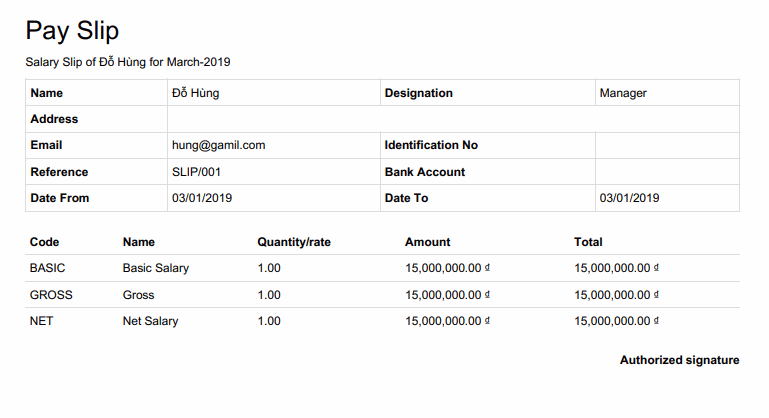Select the Đỗ Hùng value in the Name row
Viewport: 769px width, 418px height.
(196, 93)
